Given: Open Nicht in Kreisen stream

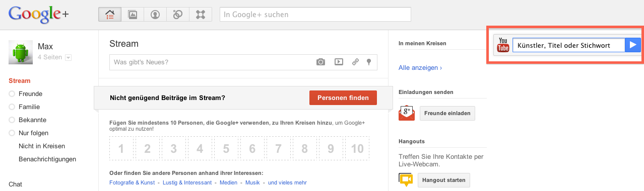Looking at the screenshot, I should point(42,146).
